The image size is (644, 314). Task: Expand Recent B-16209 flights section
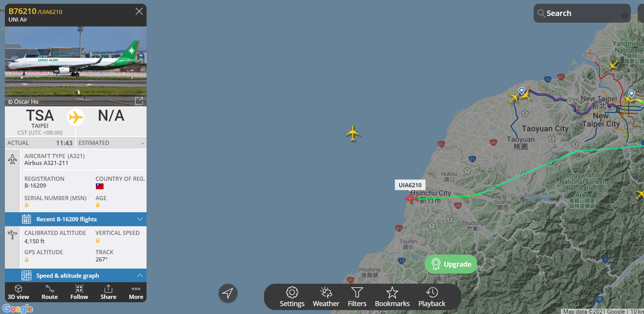pyautogui.click(x=76, y=219)
